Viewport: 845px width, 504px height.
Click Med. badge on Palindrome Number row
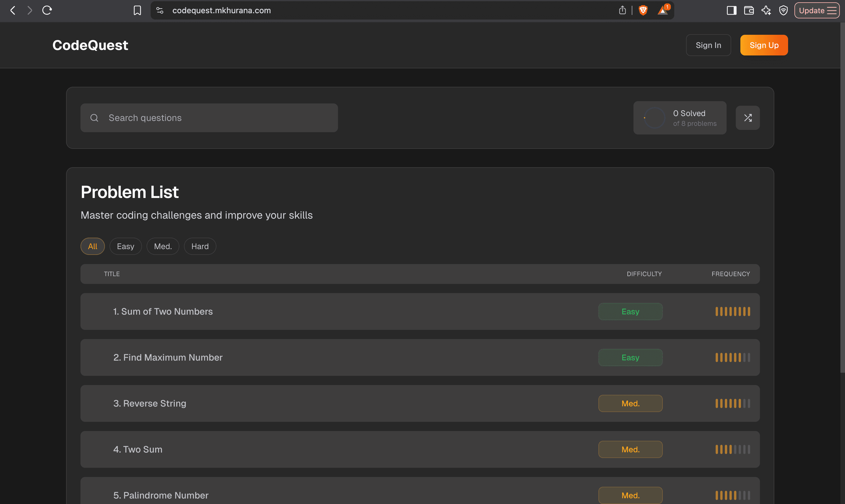point(630,495)
